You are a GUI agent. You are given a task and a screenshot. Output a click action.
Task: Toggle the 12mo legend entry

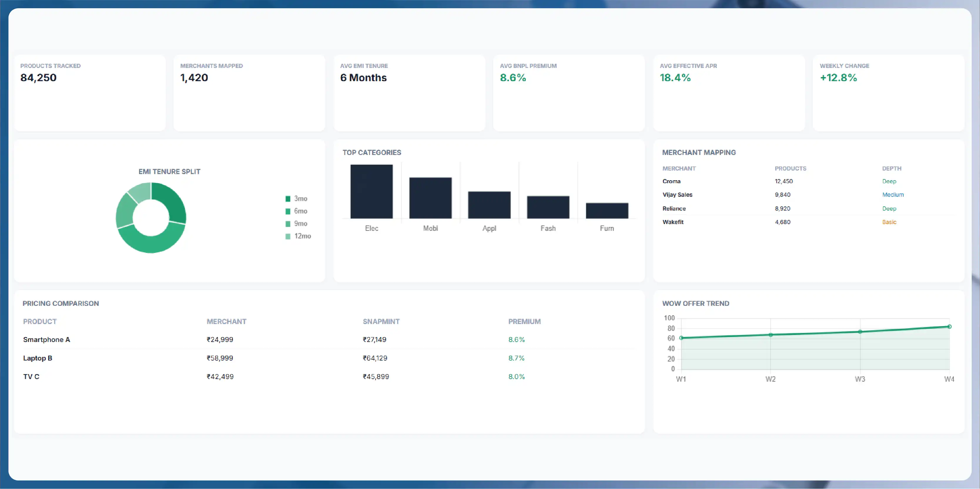click(298, 236)
